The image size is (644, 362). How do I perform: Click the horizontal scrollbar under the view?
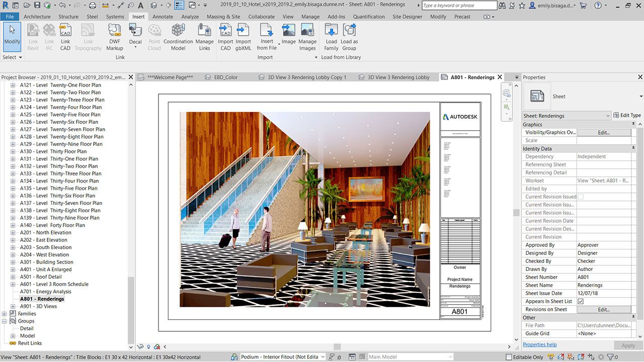tap(337, 346)
